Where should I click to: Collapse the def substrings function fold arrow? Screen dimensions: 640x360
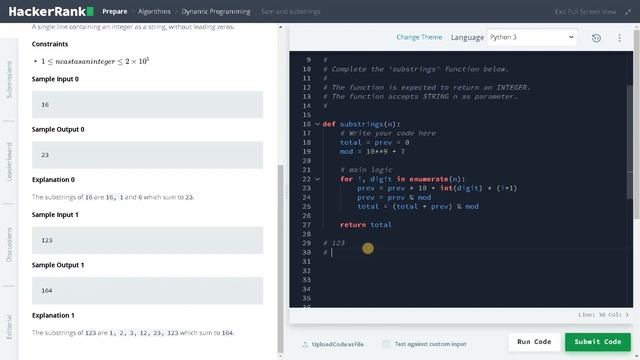(x=317, y=124)
